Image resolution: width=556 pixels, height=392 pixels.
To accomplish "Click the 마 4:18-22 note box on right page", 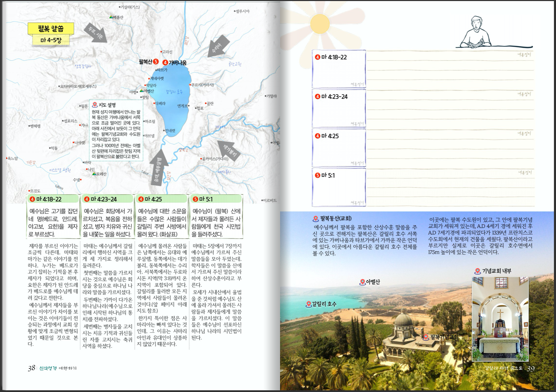I will (339, 69).
